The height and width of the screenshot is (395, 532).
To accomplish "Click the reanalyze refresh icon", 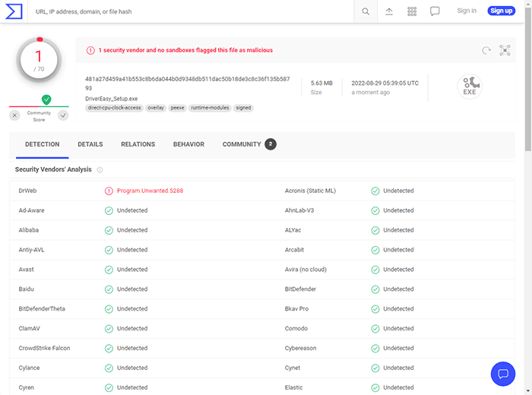I will click(x=486, y=51).
